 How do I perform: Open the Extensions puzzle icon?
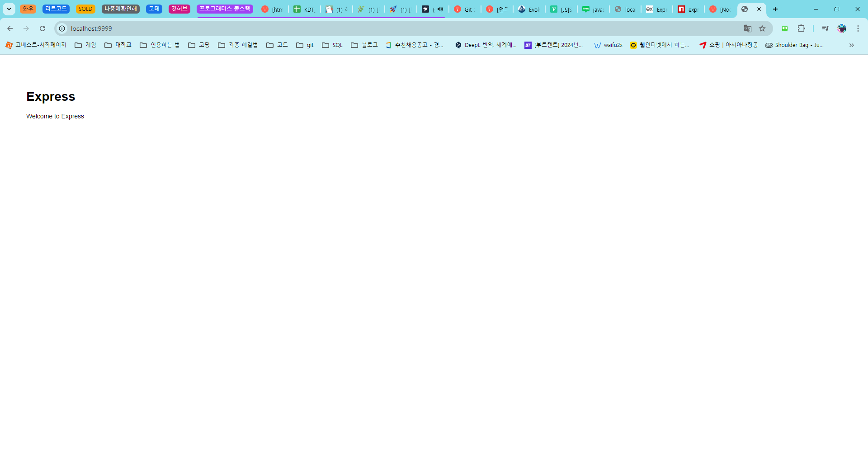pyautogui.click(x=801, y=28)
